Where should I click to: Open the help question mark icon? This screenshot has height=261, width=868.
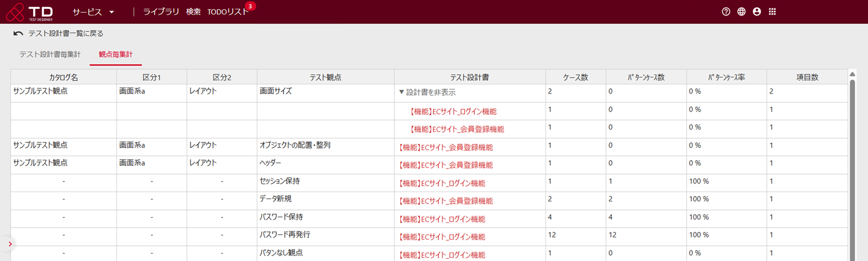point(726,12)
